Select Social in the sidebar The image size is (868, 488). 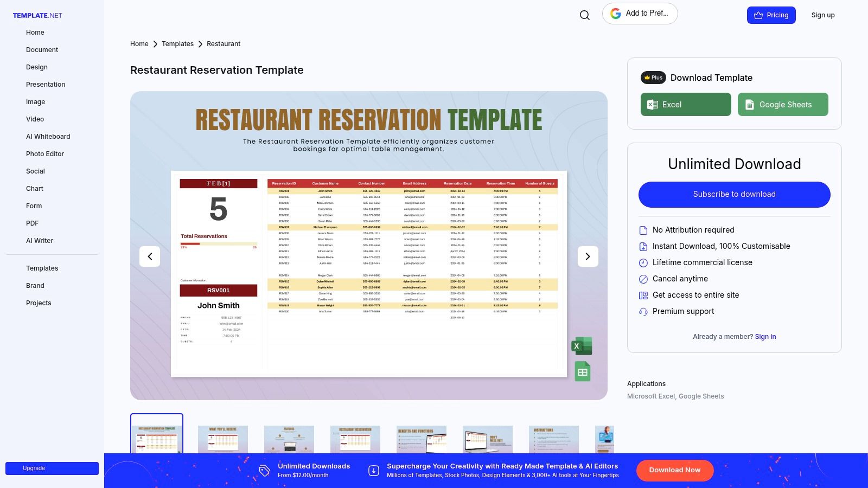[35, 171]
